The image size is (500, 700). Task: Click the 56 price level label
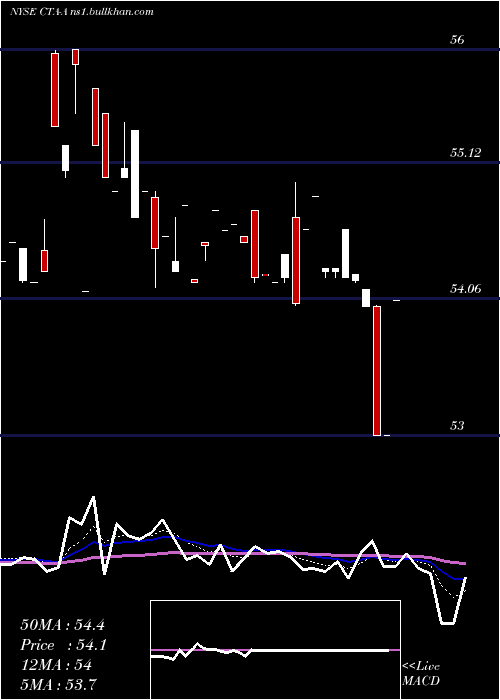pos(457,40)
